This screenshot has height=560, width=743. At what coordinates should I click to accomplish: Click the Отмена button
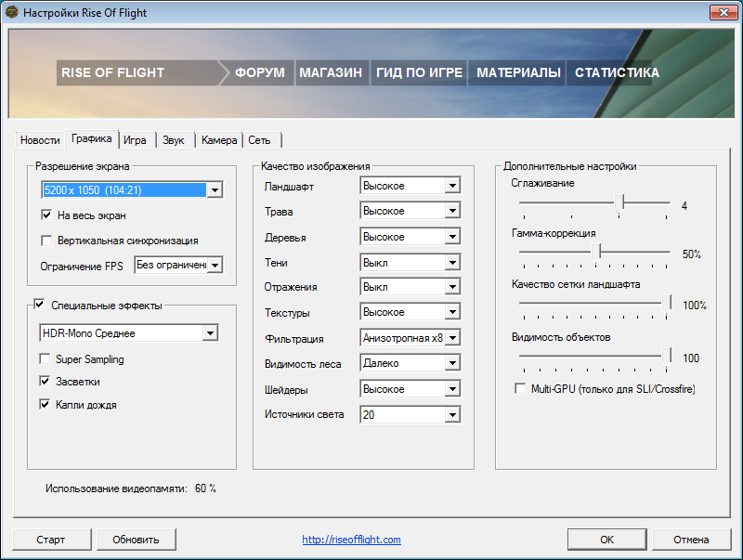(691, 540)
